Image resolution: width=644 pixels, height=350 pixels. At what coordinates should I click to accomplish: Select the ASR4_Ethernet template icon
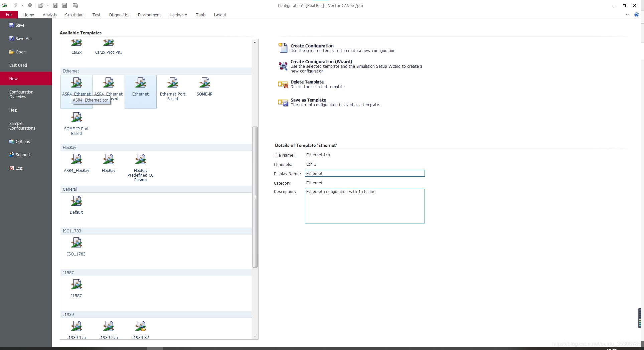point(76,83)
